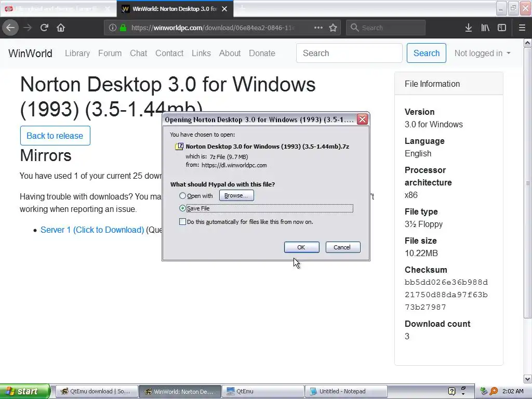Open the Forum nav link
Viewport: 532px width, 399px height.
110,54
